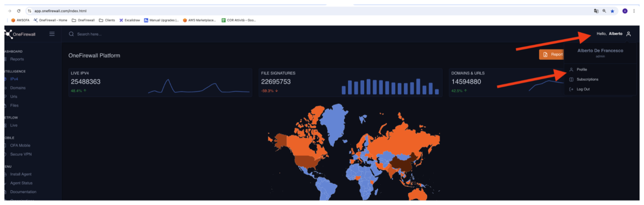This screenshot has width=644, height=205.
Task: Open the OneFirewall bookmarks folder
Action: click(83, 20)
